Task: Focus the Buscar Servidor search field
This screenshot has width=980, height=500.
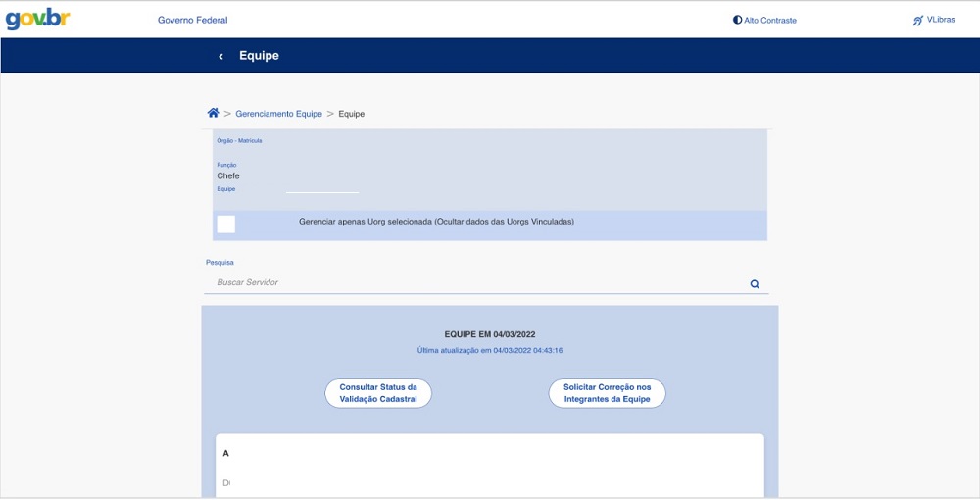Action: [475, 283]
